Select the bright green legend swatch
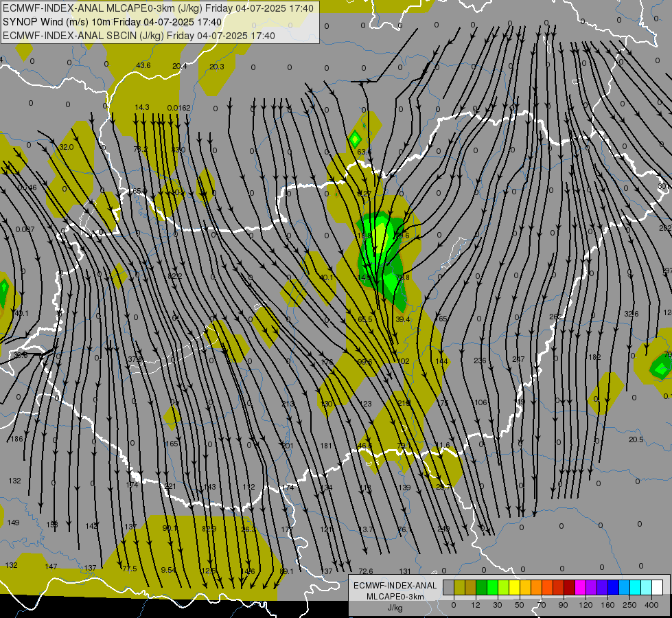This screenshot has width=672, height=618. tap(492, 588)
